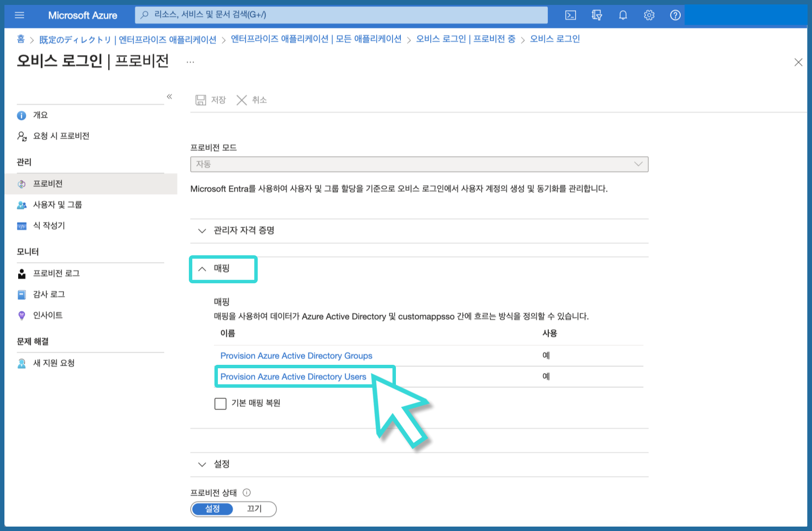
Task: Open the 프로비전 모드 dropdown
Action: [x=419, y=164]
